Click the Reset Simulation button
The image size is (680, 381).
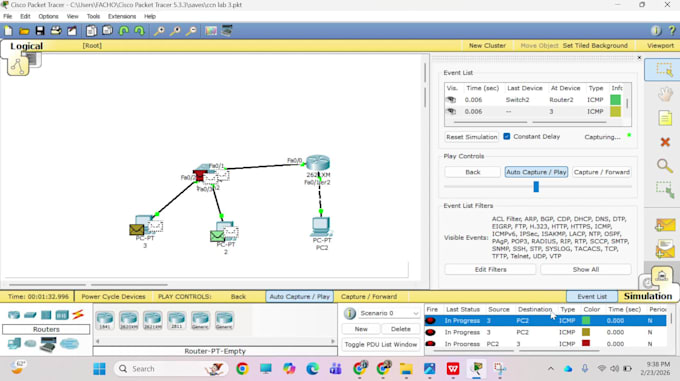coord(472,137)
